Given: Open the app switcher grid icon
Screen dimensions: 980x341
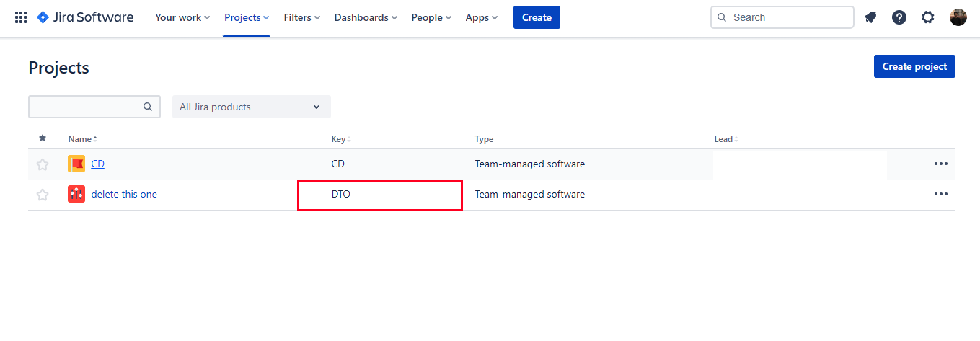Looking at the screenshot, I should (21, 17).
